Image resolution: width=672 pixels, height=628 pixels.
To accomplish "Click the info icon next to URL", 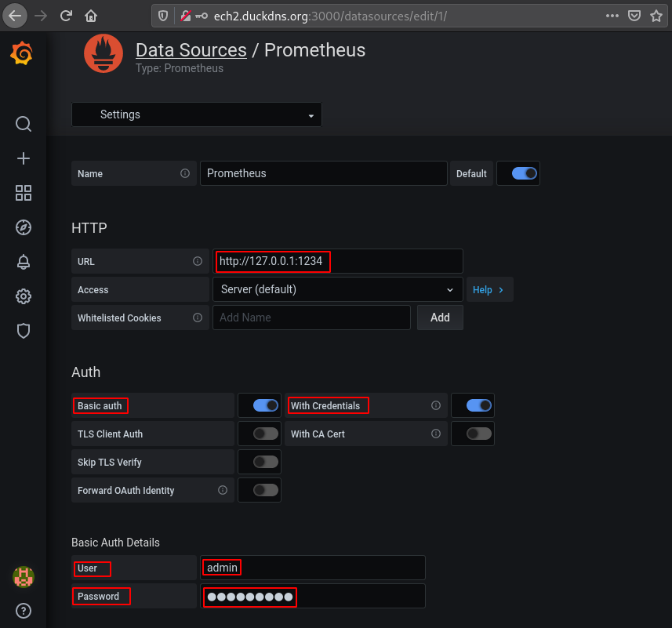I will 197,261.
